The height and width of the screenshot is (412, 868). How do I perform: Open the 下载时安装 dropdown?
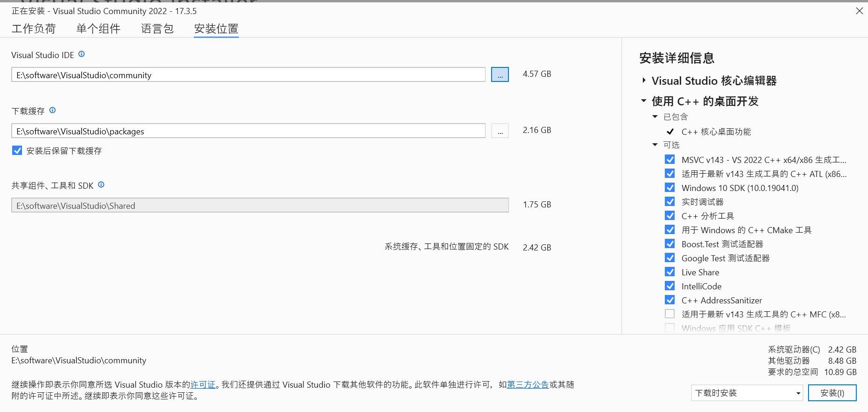(x=747, y=393)
